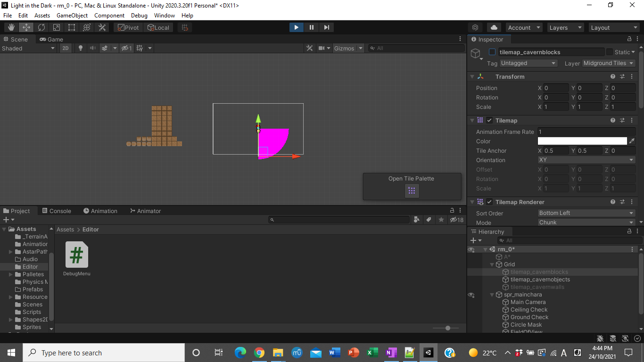Disable the Tilemap component checkbox
This screenshot has width=644, height=362.
(489, 120)
